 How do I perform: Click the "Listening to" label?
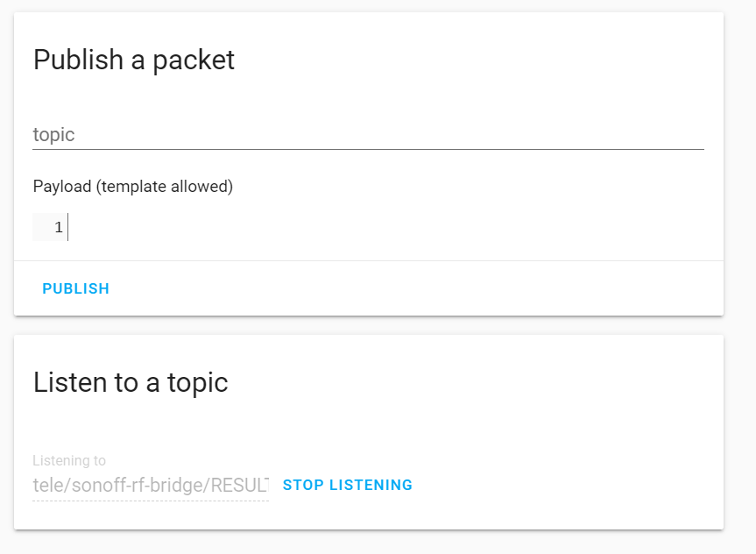click(x=69, y=460)
